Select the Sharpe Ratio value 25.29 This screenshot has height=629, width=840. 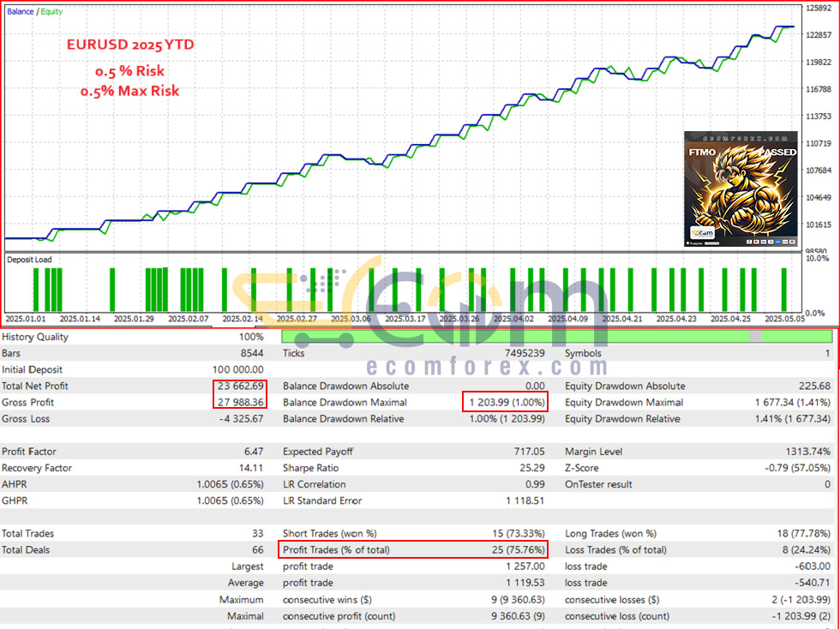coord(532,468)
